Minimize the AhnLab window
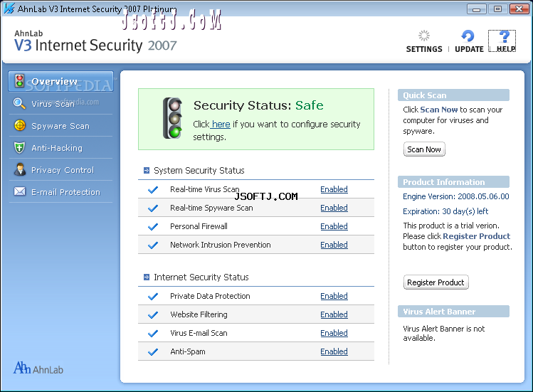533x392 pixels. (x=477, y=9)
